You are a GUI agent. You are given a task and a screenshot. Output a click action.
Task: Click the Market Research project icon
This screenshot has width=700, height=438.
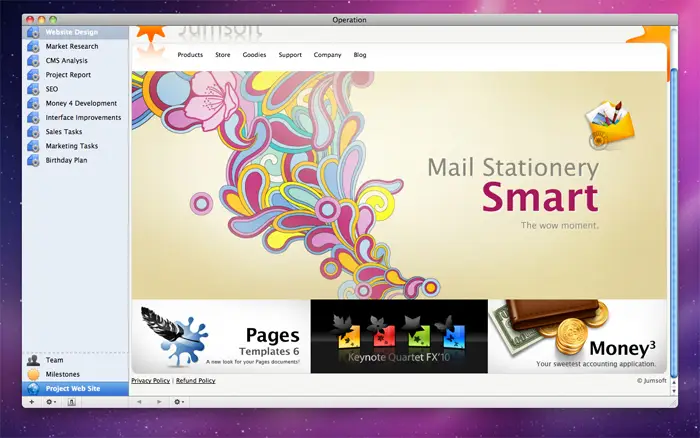[33, 46]
